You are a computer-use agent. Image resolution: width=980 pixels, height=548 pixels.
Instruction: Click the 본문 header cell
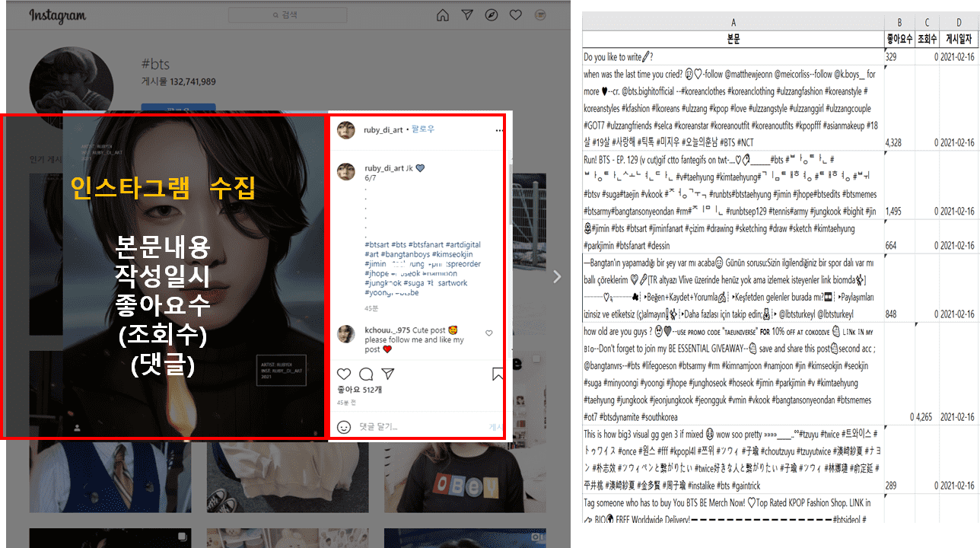point(733,38)
